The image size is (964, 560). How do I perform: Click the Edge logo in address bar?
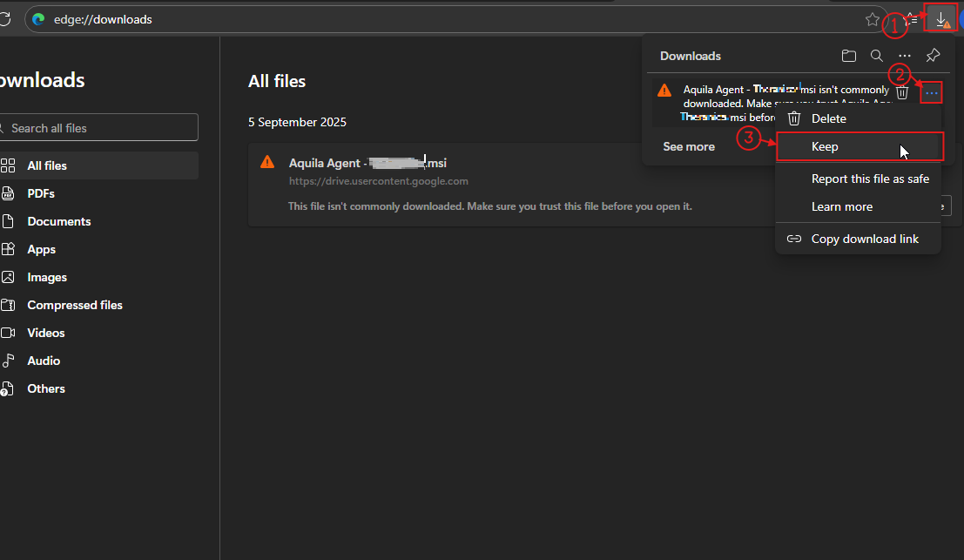pyautogui.click(x=38, y=19)
